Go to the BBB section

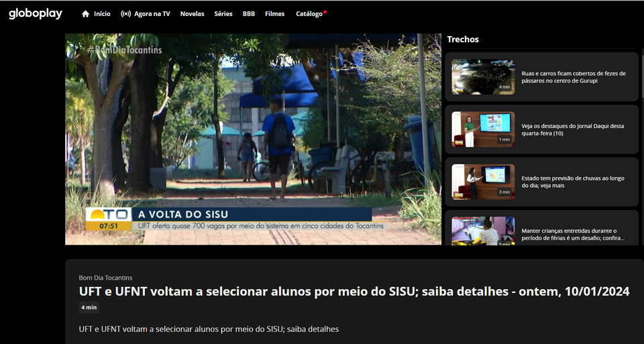coord(248,14)
